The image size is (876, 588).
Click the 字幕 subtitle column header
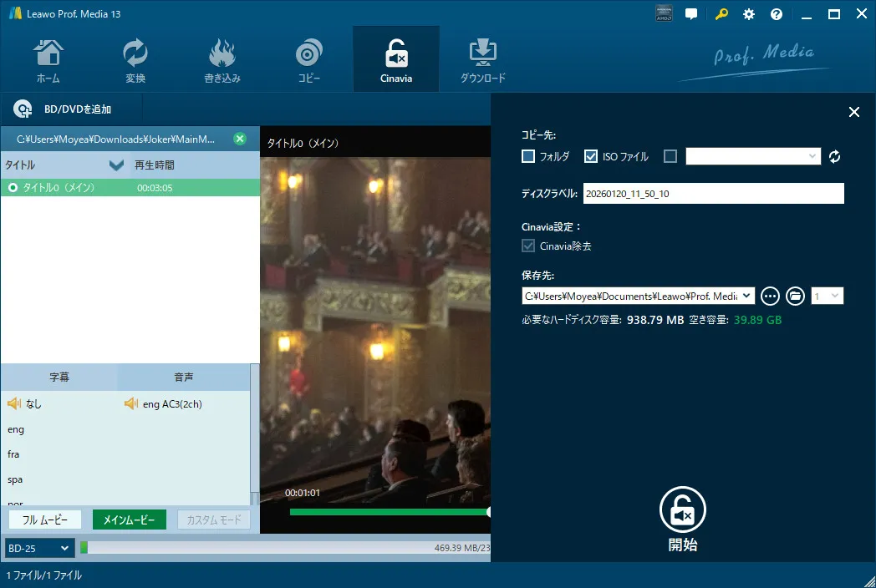click(59, 377)
